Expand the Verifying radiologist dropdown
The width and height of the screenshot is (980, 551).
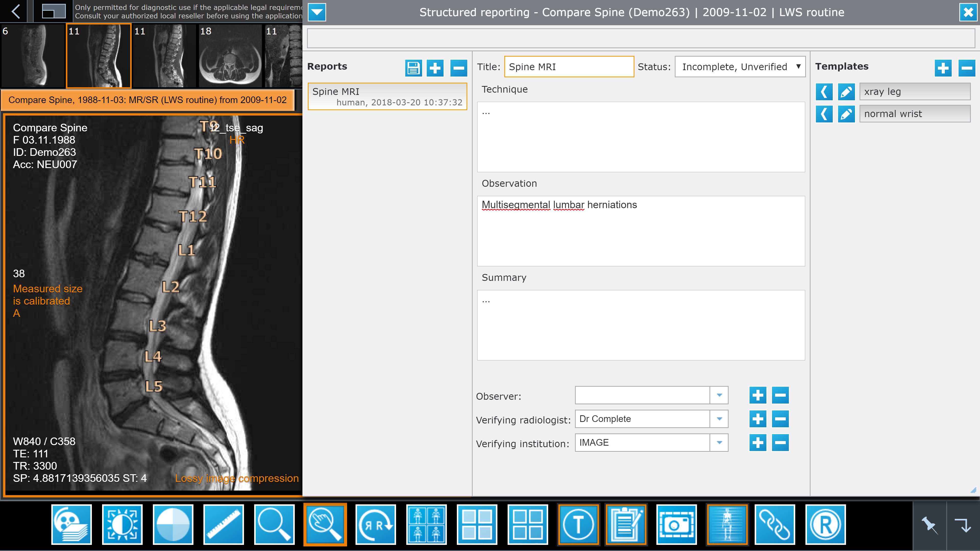[x=719, y=419]
